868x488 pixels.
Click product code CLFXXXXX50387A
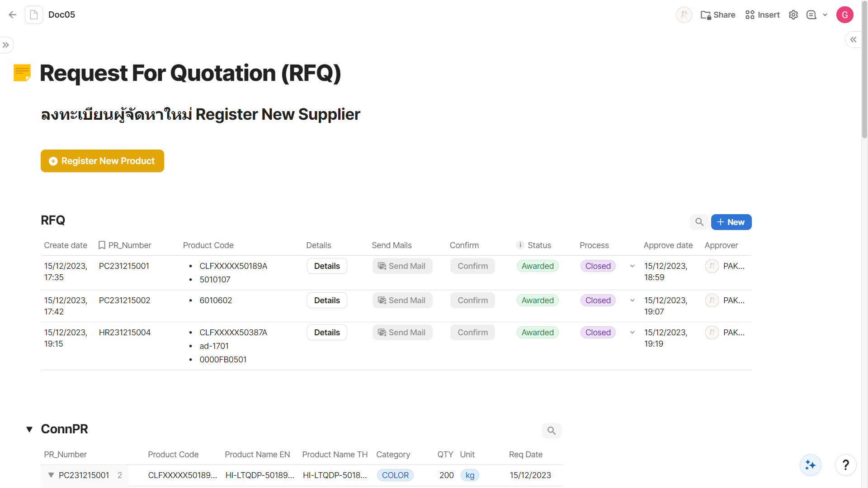(x=233, y=333)
